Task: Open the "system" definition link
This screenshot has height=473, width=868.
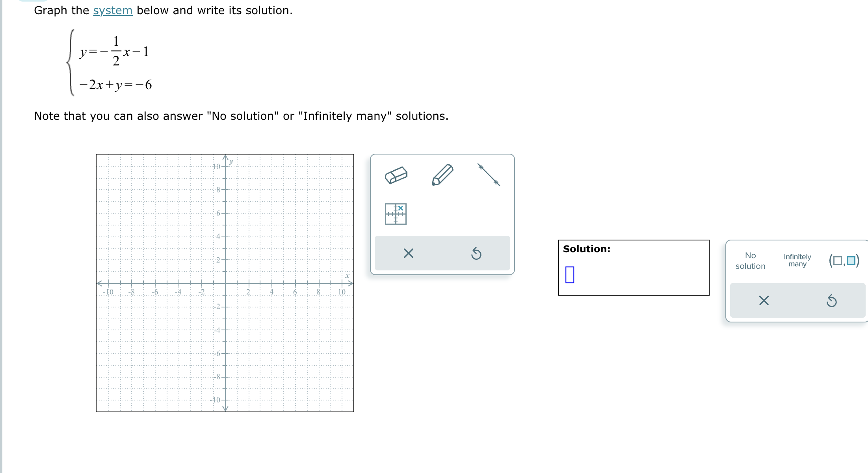Action: tap(112, 10)
